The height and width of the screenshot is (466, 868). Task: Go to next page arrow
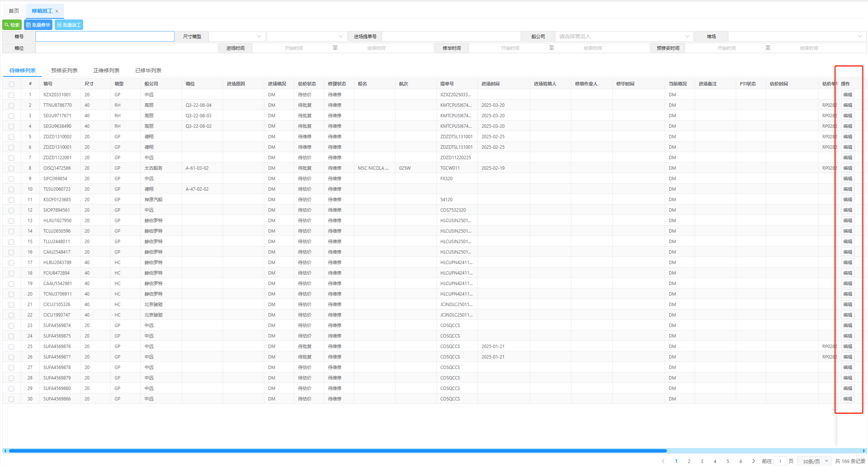(753, 461)
